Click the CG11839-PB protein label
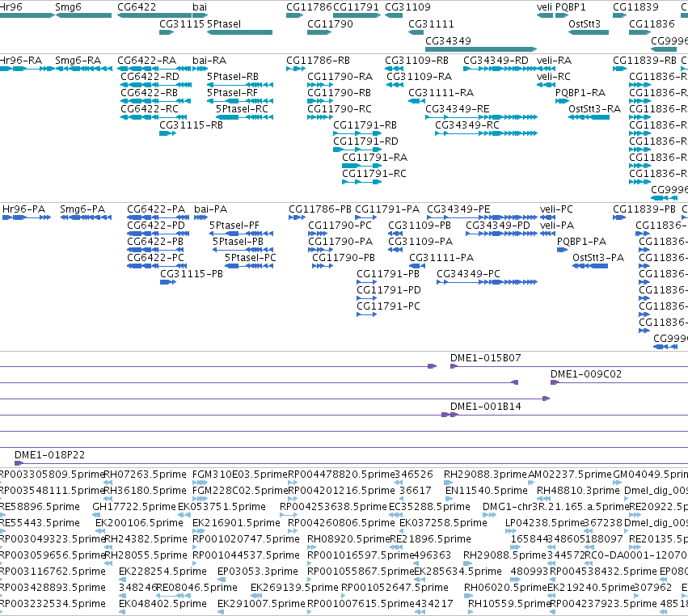The height and width of the screenshot is (616, 688). coord(644,209)
